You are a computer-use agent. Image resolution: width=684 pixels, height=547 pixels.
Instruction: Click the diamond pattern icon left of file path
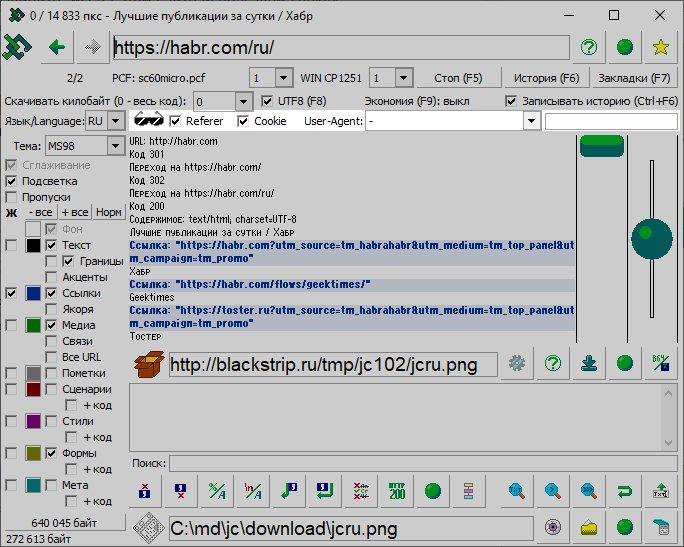(x=149, y=528)
